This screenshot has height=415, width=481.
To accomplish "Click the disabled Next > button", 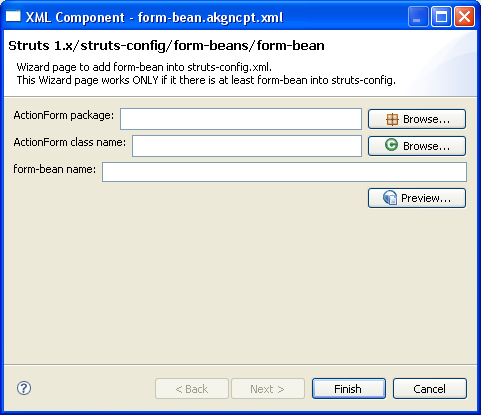I will pyautogui.click(x=268, y=389).
